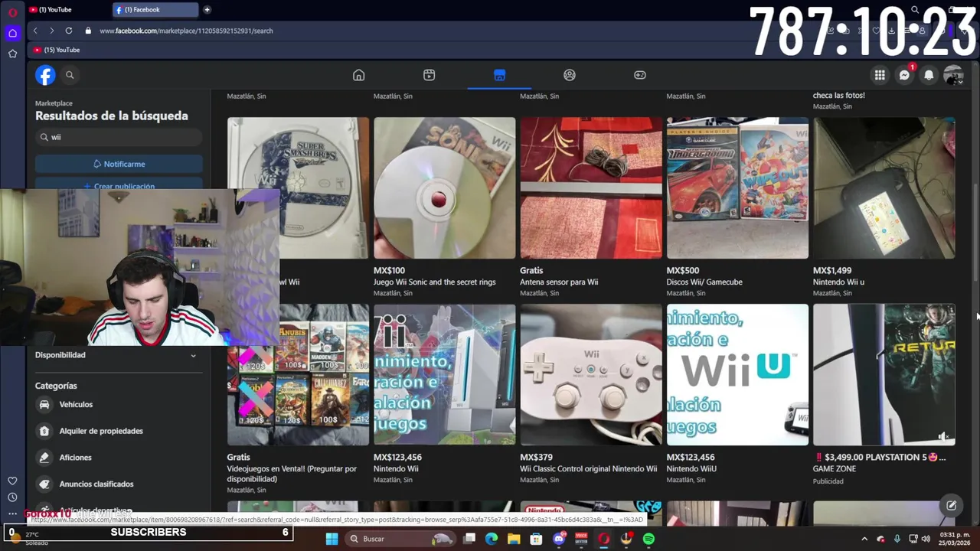
Task: Go to Facebook logo home
Action: [x=45, y=75]
